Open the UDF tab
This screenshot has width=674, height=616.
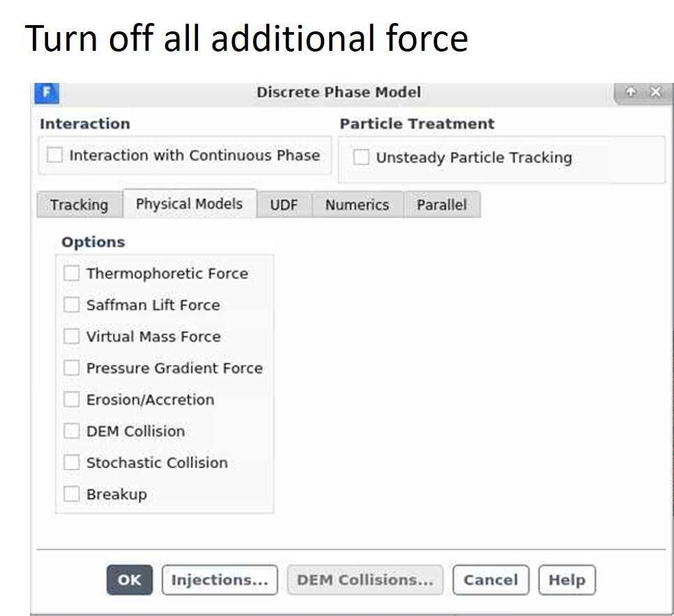pos(284,205)
